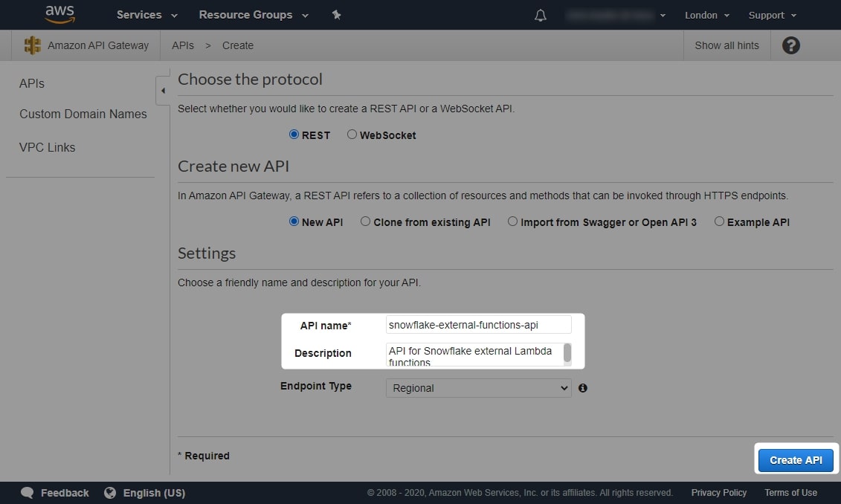841x504 pixels.
Task: Choose the Example API option
Action: pos(719,221)
